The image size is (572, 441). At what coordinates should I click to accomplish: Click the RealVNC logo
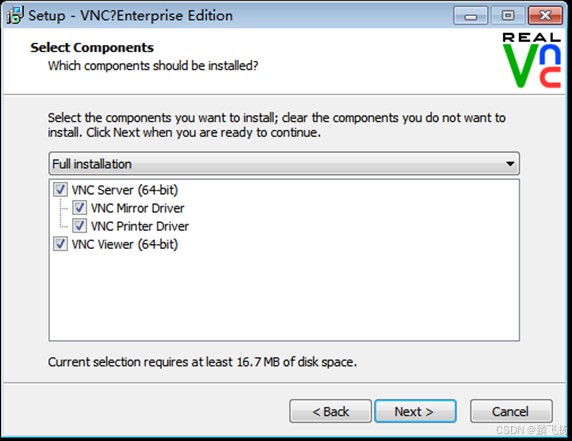click(x=532, y=60)
